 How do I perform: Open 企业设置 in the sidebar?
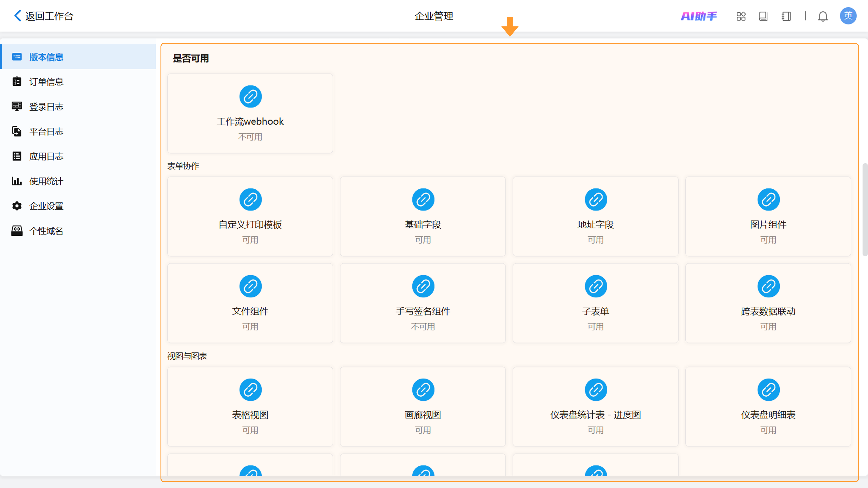(x=78, y=206)
